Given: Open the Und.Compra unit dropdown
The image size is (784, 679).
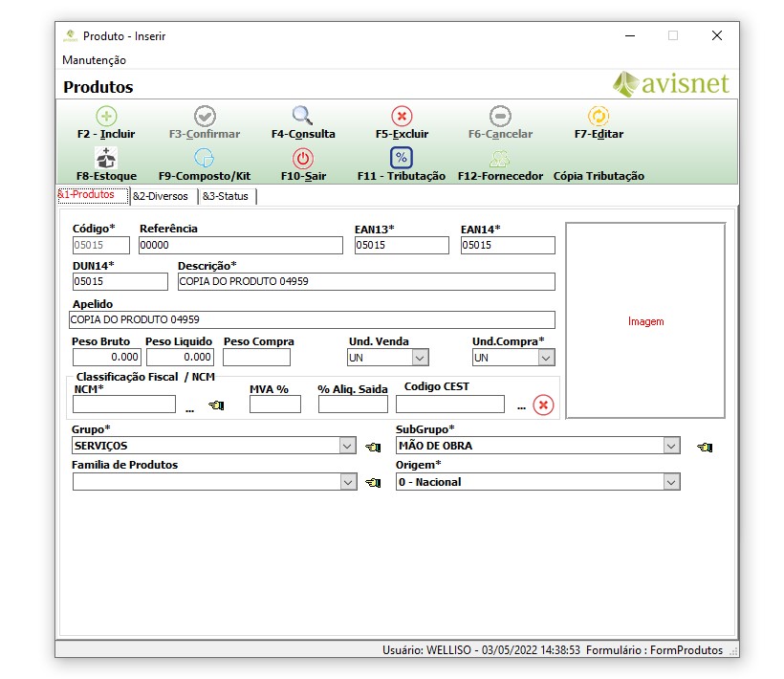Looking at the screenshot, I should click(x=546, y=358).
